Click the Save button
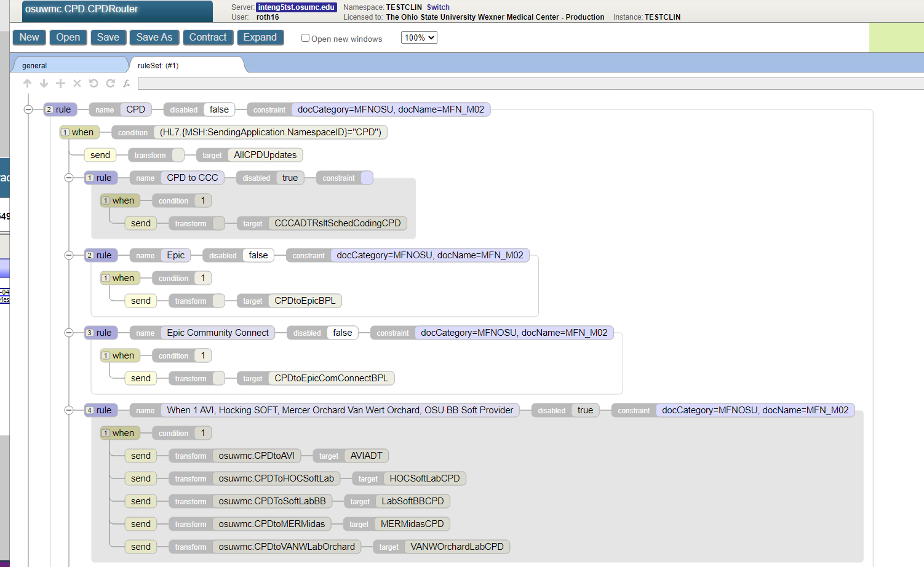 pos(108,38)
